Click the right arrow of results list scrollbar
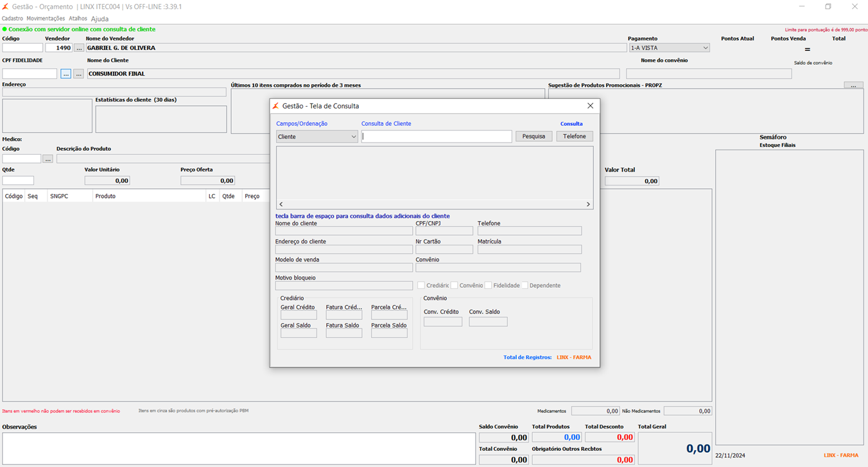 pos(588,204)
